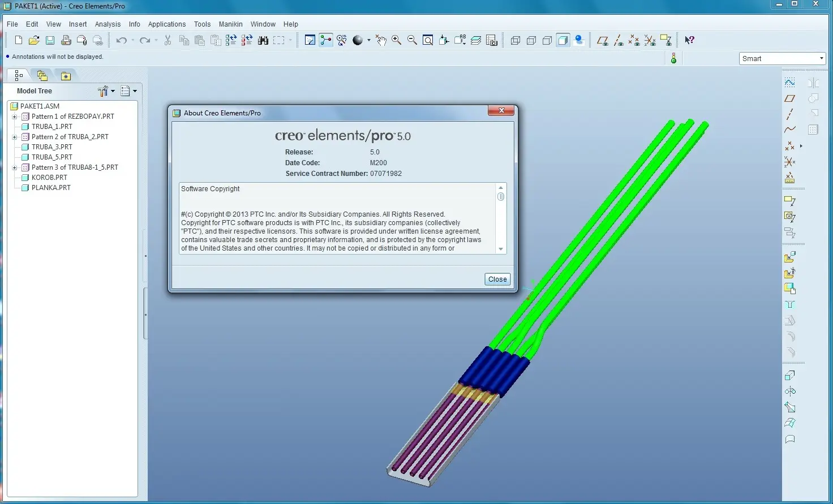The image size is (833, 504).
Task: Switch display to no hidden style
Action: (x=547, y=40)
